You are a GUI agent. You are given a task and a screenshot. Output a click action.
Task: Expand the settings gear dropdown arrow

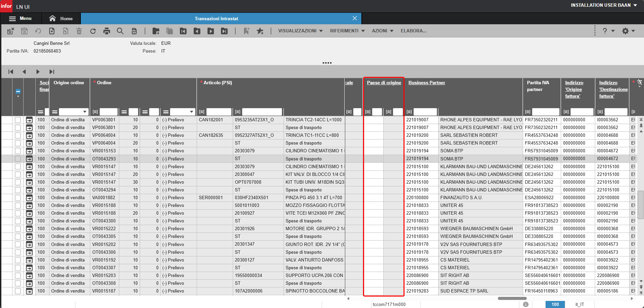click(633, 31)
